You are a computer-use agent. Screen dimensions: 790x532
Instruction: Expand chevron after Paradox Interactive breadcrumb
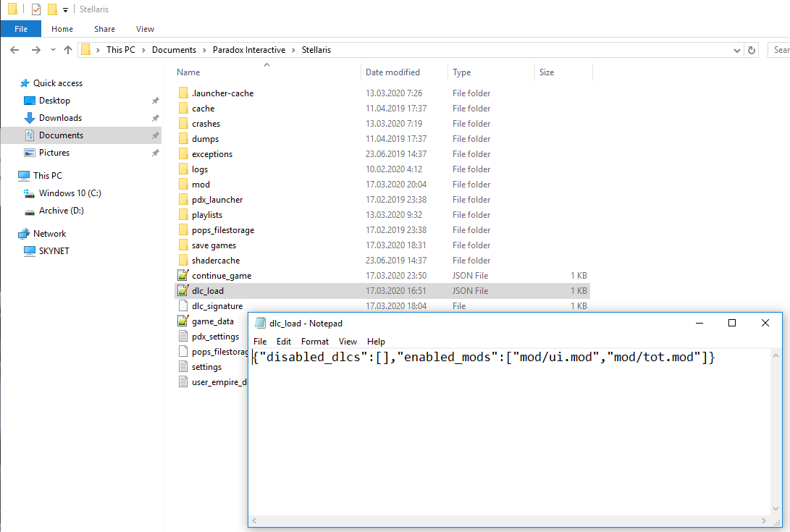coord(294,50)
